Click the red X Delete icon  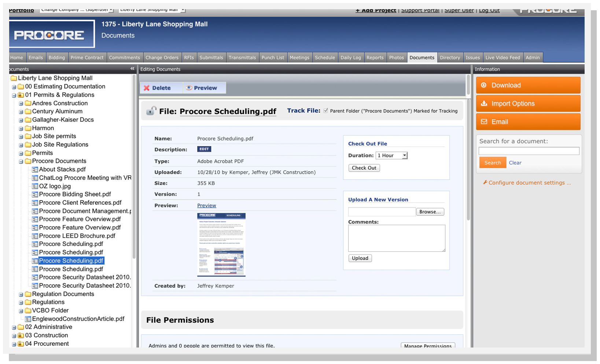[x=147, y=88]
